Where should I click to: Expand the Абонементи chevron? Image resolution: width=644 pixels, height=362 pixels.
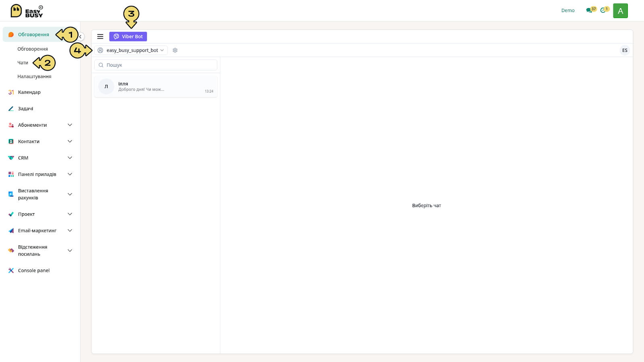70,125
